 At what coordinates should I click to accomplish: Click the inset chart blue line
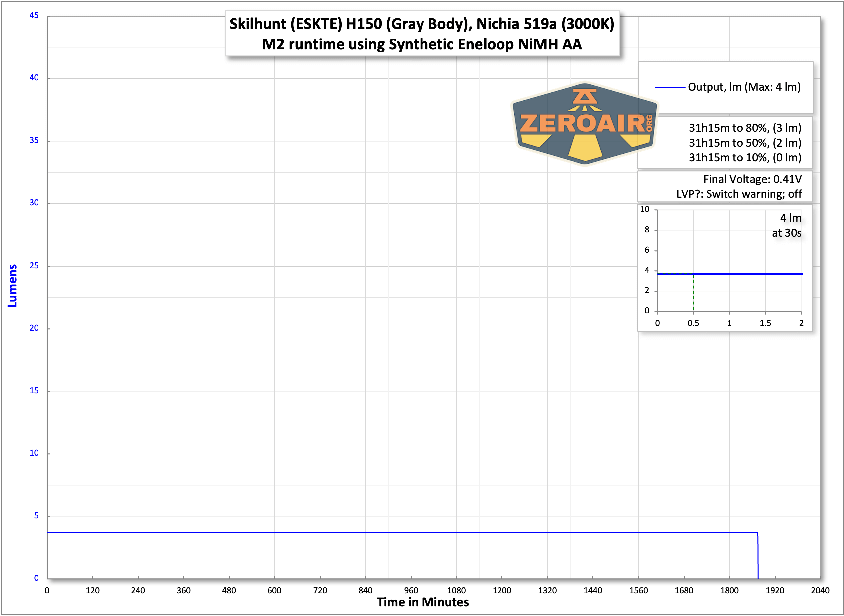click(x=745, y=274)
